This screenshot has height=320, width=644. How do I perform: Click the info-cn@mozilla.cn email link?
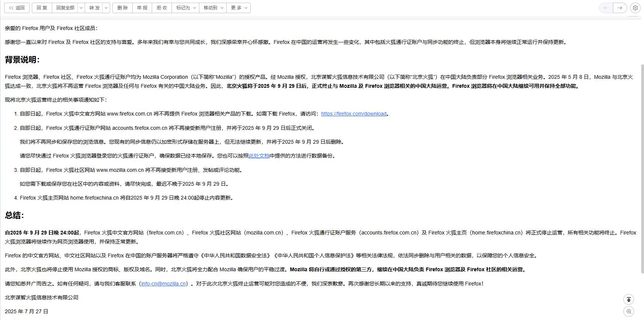pyautogui.click(x=163, y=284)
